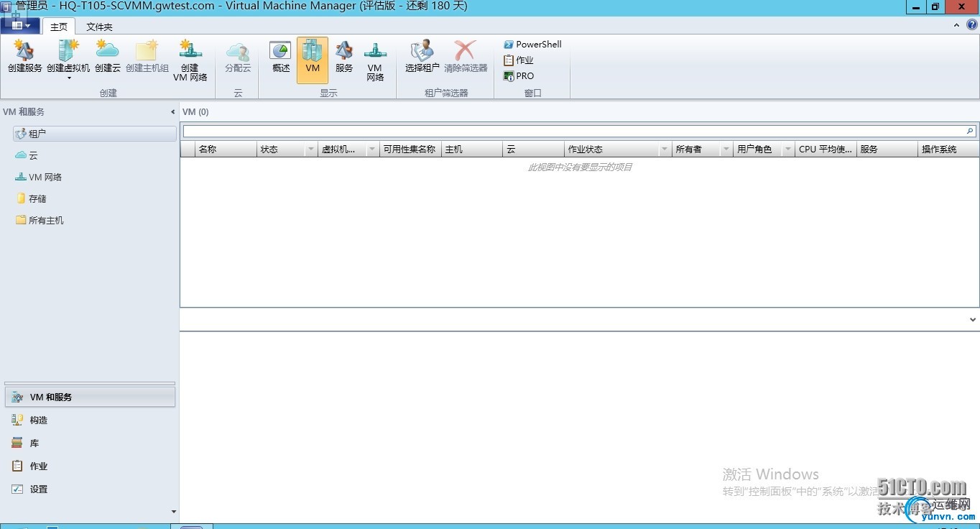Image resolution: width=980 pixels, height=529 pixels.
Task: Click the greyed-out 分配云 icon
Action: click(238, 57)
